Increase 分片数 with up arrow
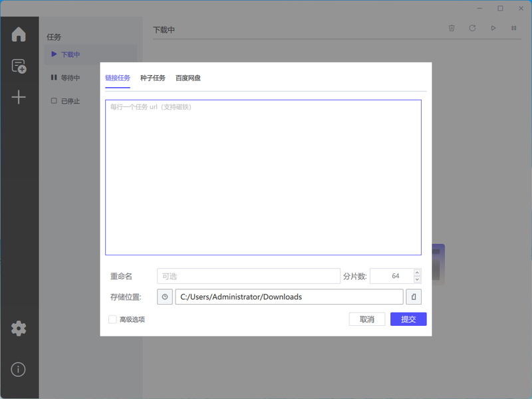 418,273
